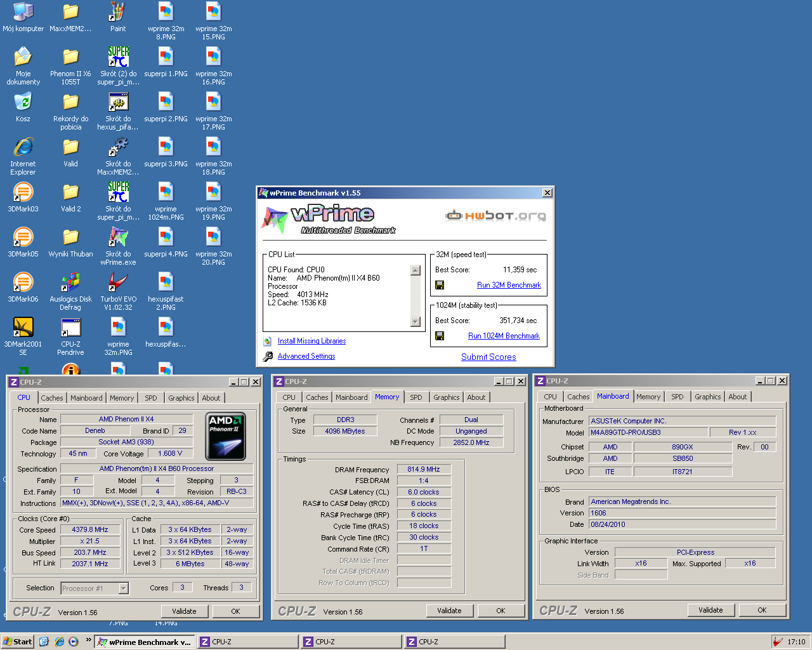Click the motherboard model M4A89GTD-PRO/USB3
Viewport: 812px width, 650px height.
coord(648,432)
